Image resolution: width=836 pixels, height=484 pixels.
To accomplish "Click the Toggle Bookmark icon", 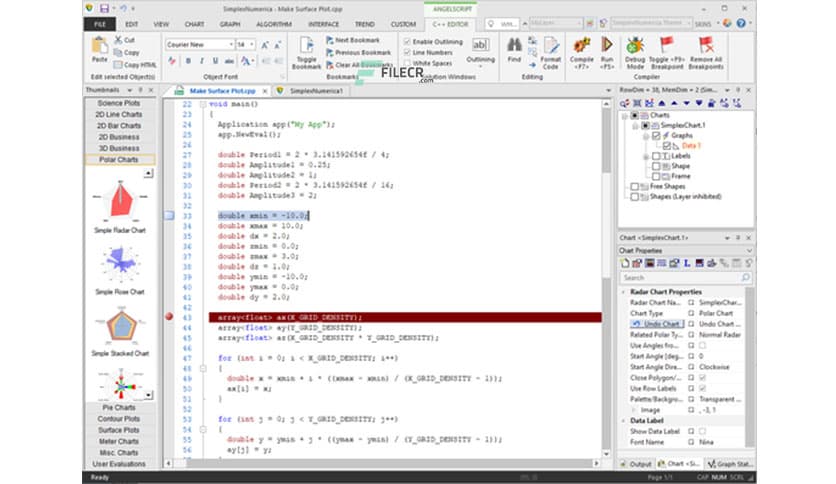I will [x=307, y=46].
